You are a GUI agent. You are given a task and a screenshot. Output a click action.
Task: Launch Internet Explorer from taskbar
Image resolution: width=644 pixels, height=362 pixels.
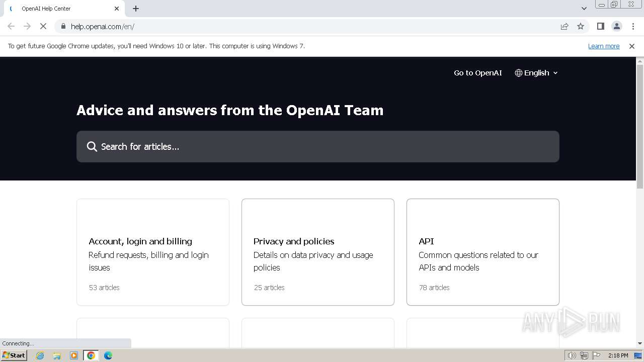(40, 355)
